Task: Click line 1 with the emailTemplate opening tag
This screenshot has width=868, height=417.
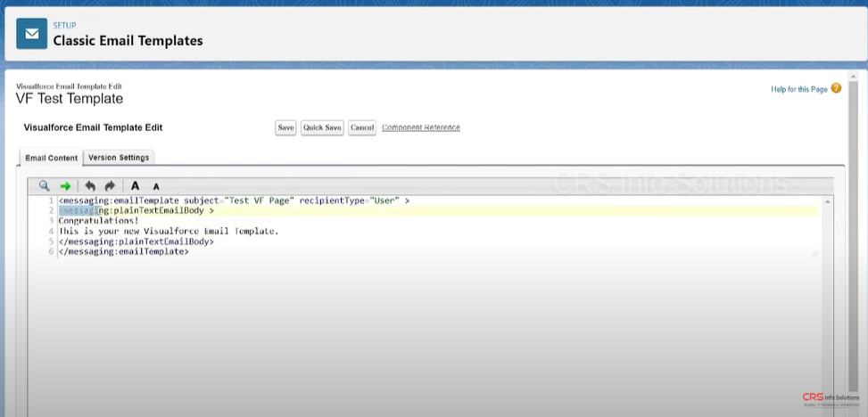Action: 234,201
